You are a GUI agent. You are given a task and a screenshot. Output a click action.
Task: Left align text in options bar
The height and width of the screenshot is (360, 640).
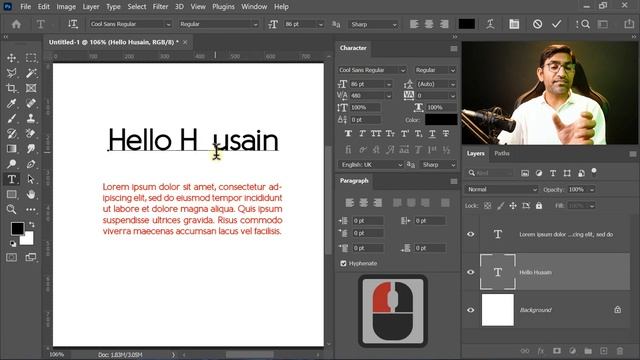click(x=414, y=24)
